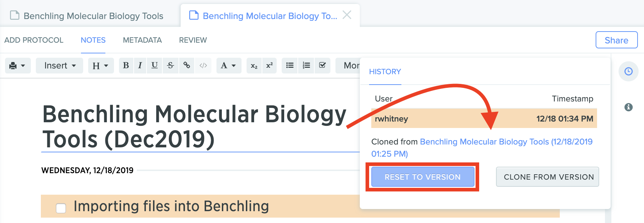The width and height of the screenshot is (644, 223).
Task: Open the text color picker
Action: click(229, 66)
